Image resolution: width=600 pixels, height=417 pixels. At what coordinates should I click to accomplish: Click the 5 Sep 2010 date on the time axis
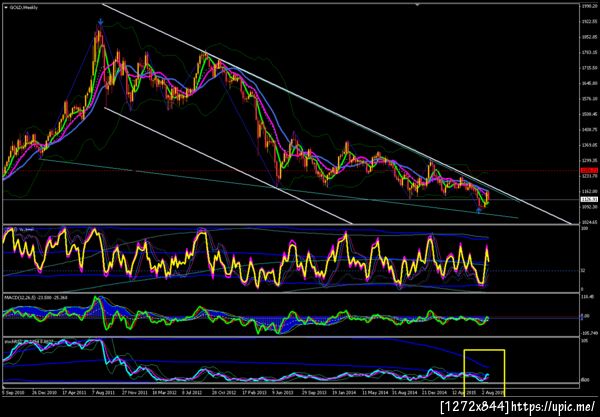pos(12,392)
